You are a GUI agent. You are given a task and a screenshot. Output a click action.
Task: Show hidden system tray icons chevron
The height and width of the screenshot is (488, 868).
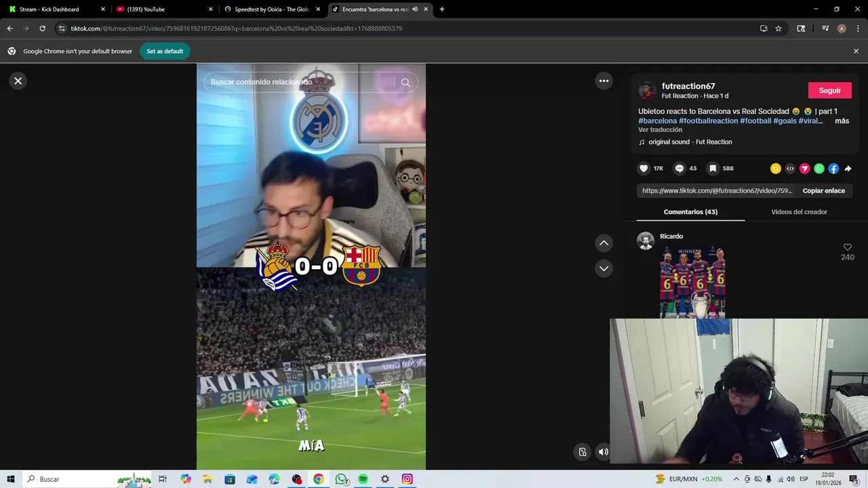(736, 479)
